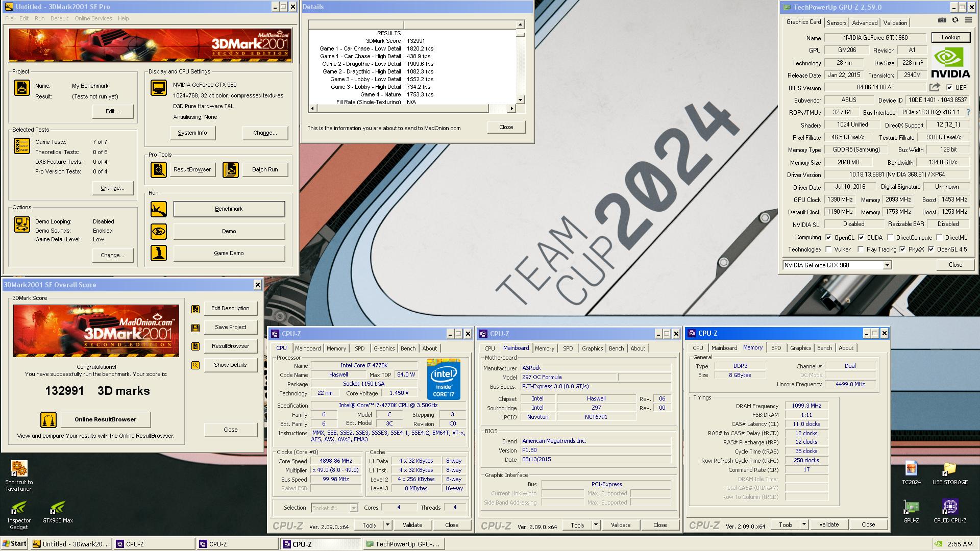Image resolution: width=980 pixels, height=551 pixels.
Task: Toggle the Vulkan checkbox
Action: (828, 249)
